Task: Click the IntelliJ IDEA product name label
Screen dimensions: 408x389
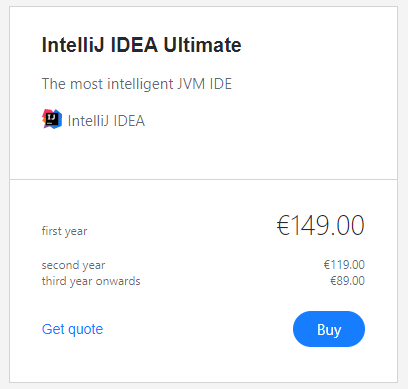Action: (106, 121)
